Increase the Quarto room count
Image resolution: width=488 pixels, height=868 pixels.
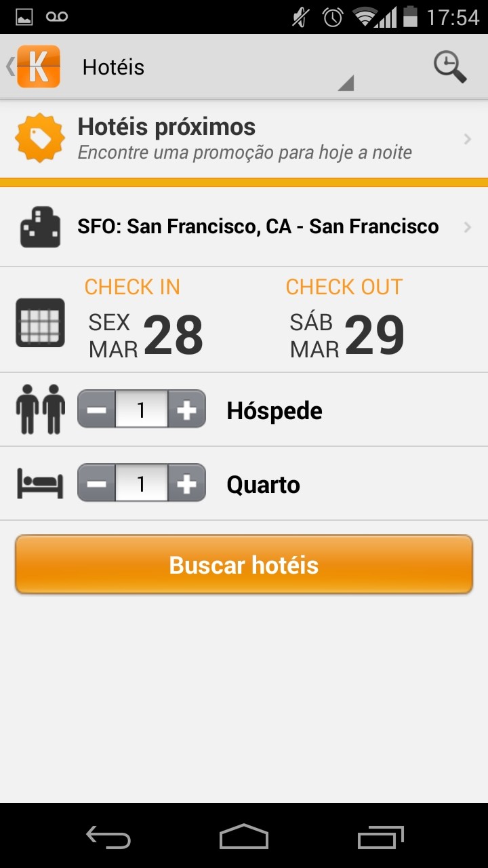coord(186,484)
